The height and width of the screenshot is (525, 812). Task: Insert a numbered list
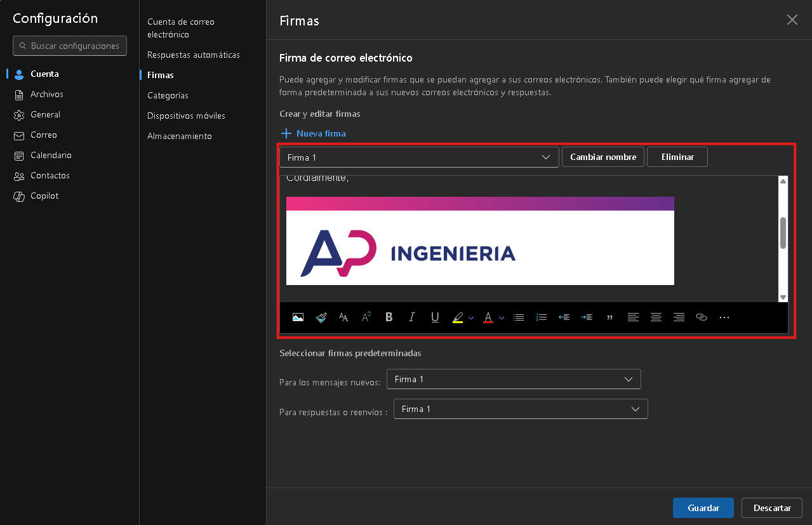tap(542, 317)
